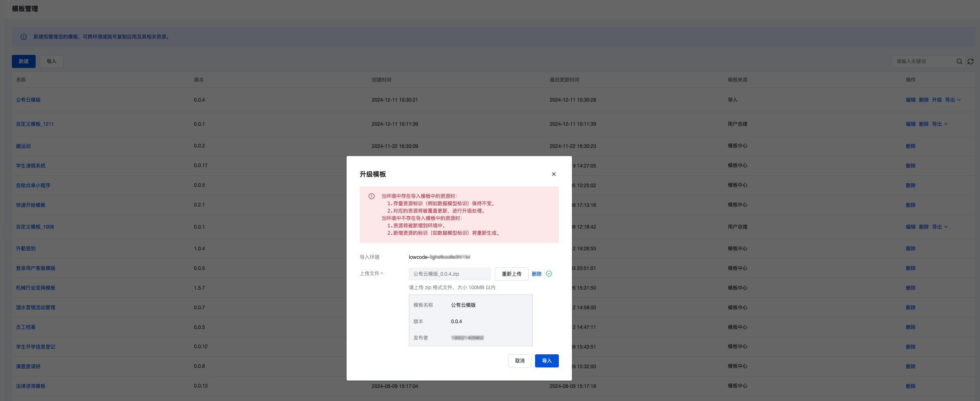Screen dimensions: 980x401
Task: Open the 趣运动 template link
Action: 23,146
